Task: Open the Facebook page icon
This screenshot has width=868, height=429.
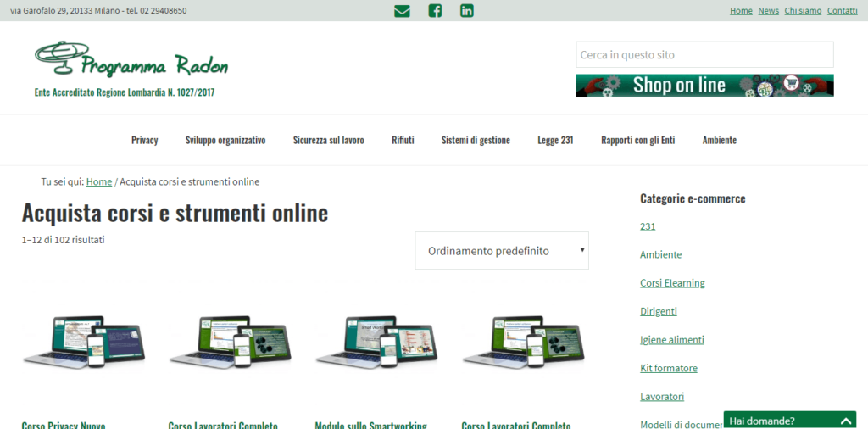Action: pos(435,11)
